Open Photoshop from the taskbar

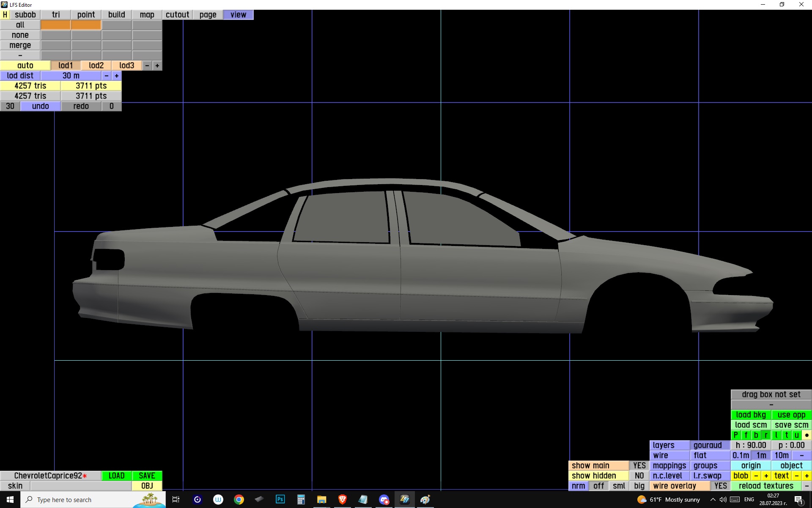pos(280,500)
